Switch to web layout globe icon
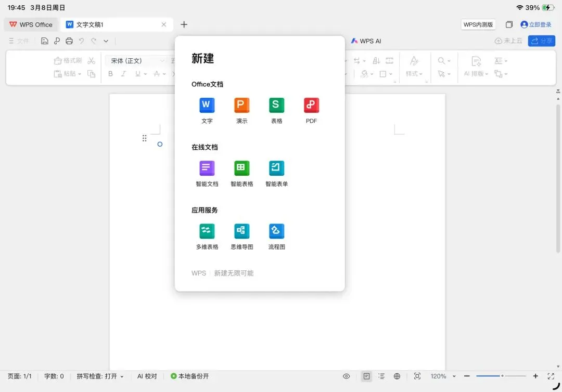This screenshot has height=392, width=562. click(397, 376)
